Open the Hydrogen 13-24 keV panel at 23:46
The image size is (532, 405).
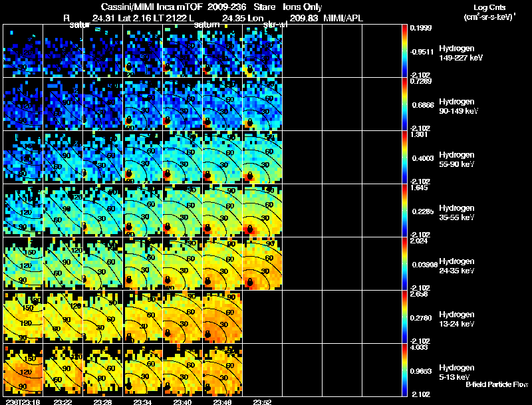[x=223, y=317]
